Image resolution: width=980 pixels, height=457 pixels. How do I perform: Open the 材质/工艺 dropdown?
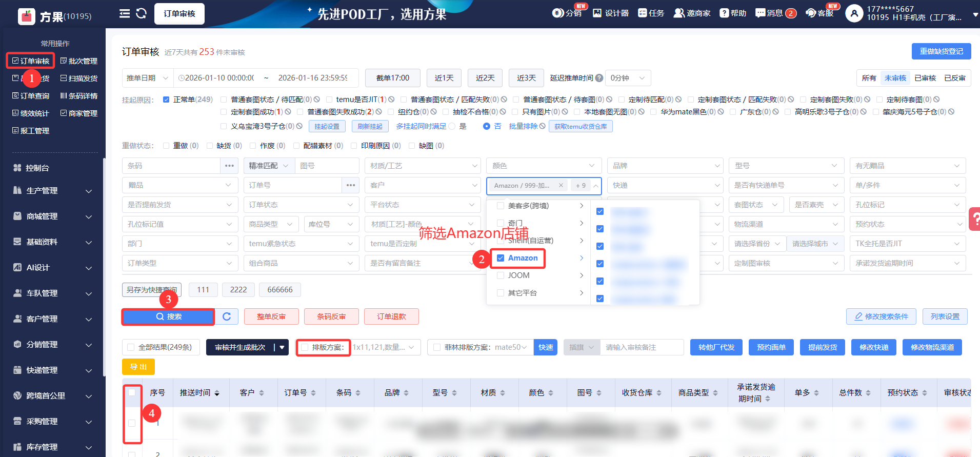pyautogui.click(x=423, y=166)
